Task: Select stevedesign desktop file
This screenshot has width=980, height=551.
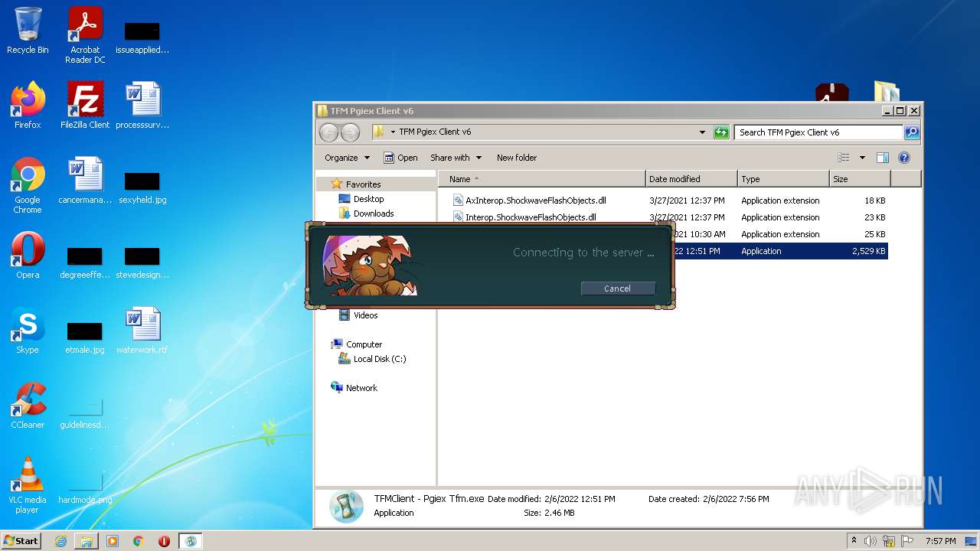Action: coord(142,262)
